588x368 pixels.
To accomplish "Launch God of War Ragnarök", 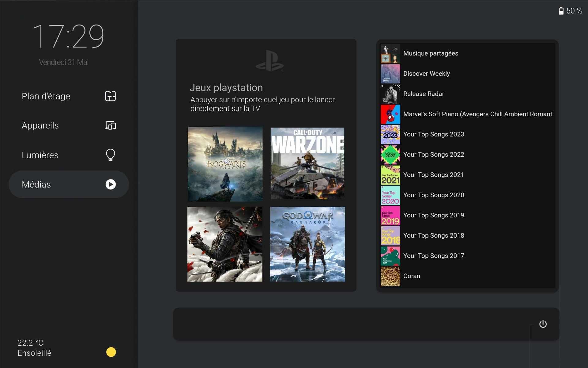I will (307, 244).
